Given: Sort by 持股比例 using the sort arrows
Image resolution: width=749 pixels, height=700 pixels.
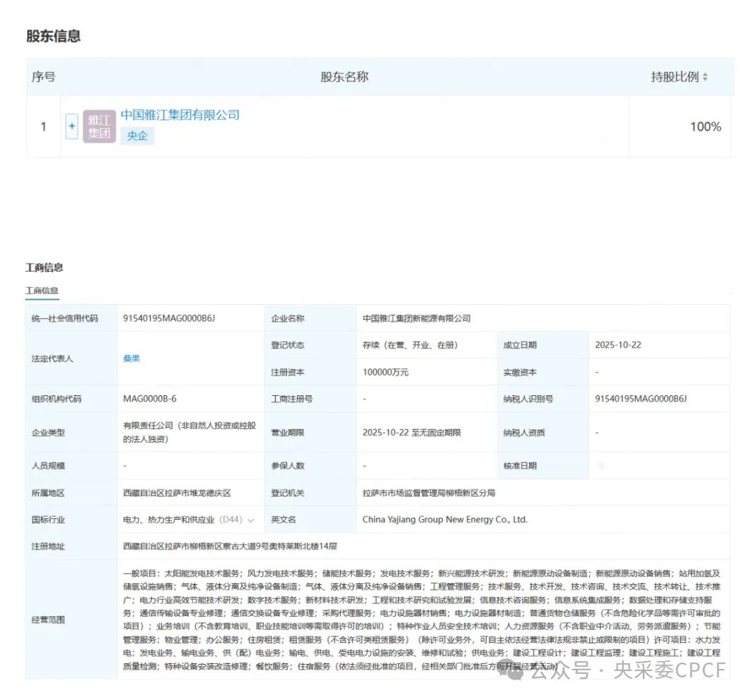Looking at the screenshot, I should [x=705, y=77].
